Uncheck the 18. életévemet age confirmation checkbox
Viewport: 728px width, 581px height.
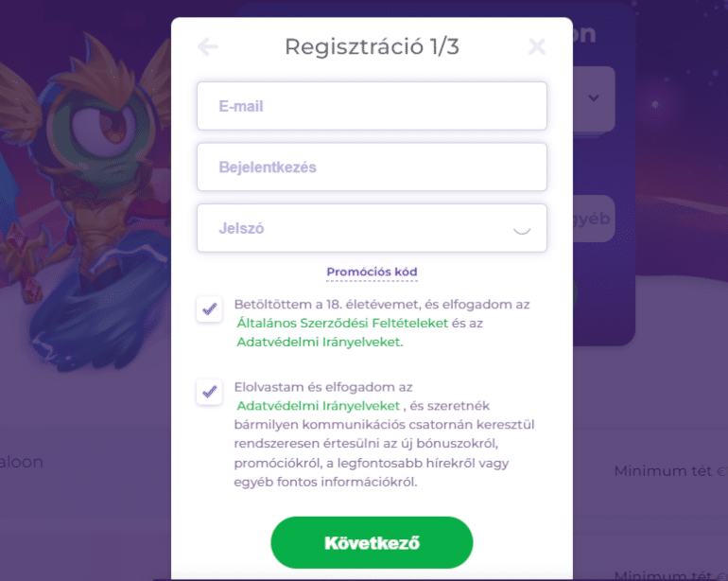(x=209, y=309)
